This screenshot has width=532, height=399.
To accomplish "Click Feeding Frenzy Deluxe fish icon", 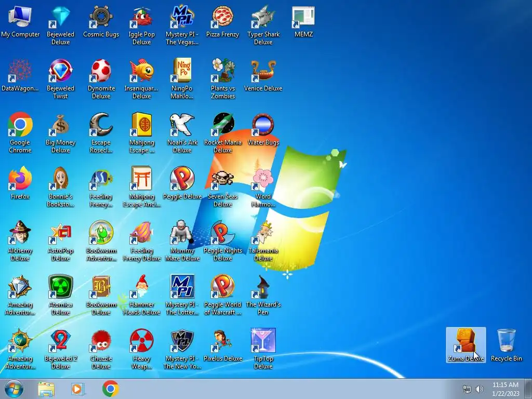I will click(x=141, y=232).
